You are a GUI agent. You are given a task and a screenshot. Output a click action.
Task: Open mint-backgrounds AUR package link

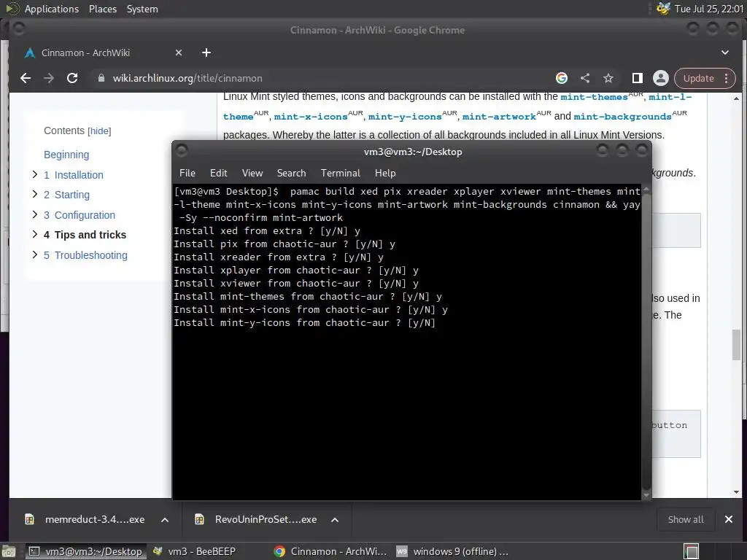click(622, 116)
